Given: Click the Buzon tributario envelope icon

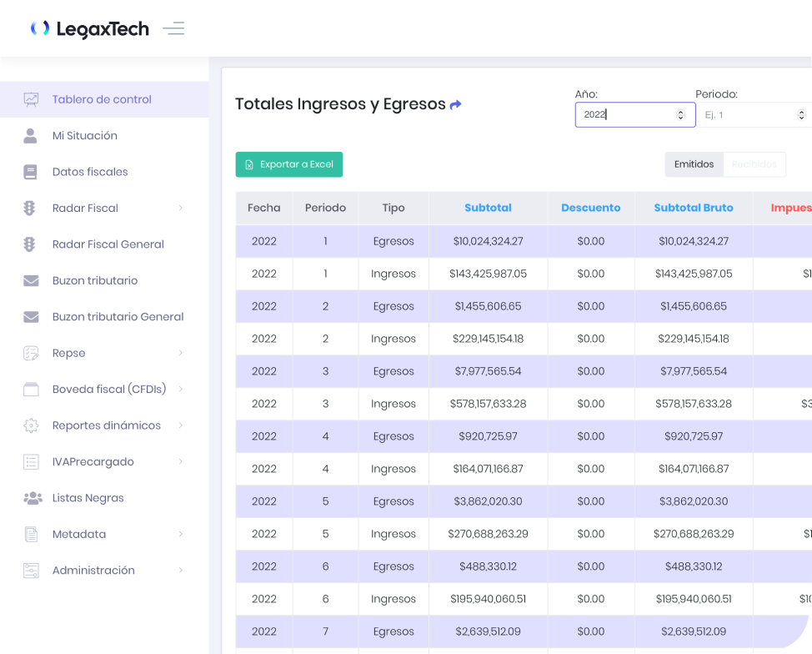Looking at the screenshot, I should click(x=31, y=280).
